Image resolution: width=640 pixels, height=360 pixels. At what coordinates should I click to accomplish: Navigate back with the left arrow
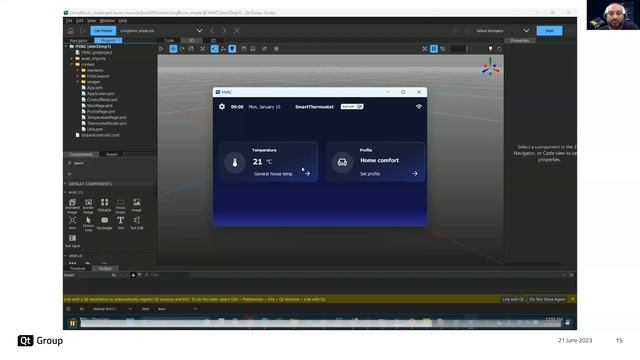212,31
